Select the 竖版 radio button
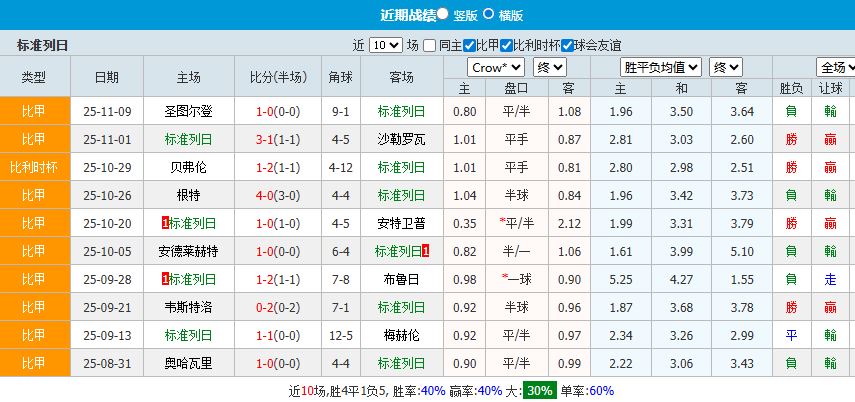855x402 pixels. (443, 15)
